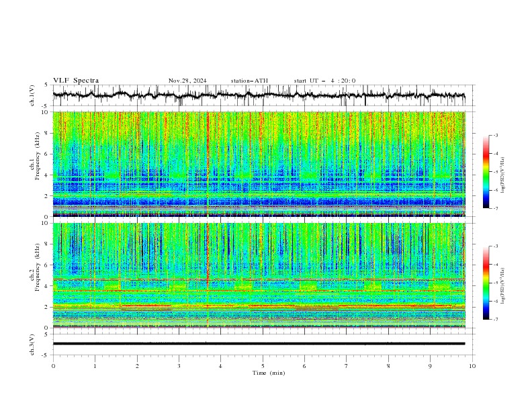
Task: Click the "4" tick on the time axis
Action: 220,366
